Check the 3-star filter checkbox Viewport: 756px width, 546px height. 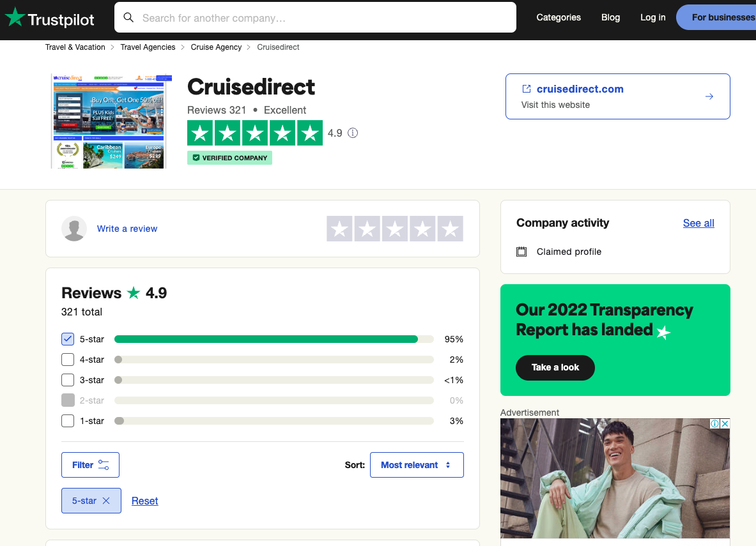pos(68,380)
